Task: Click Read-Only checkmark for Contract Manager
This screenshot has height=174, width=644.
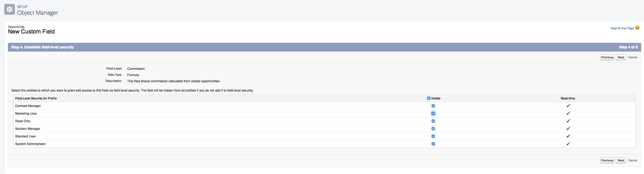Action: tap(568, 106)
